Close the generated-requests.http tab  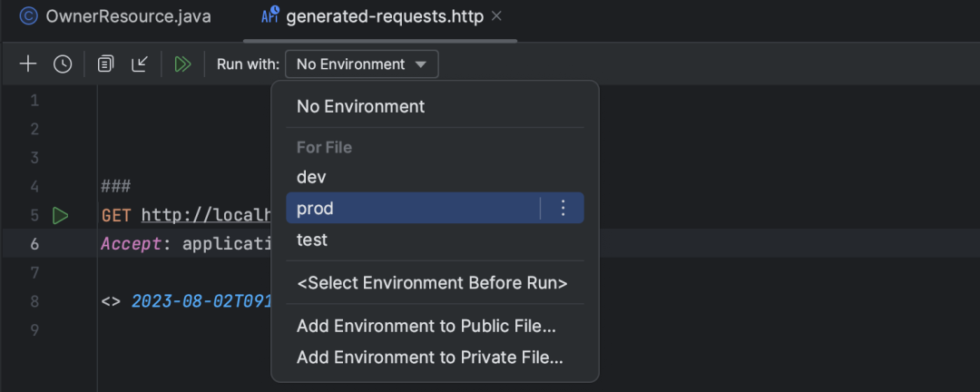click(x=497, y=16)
